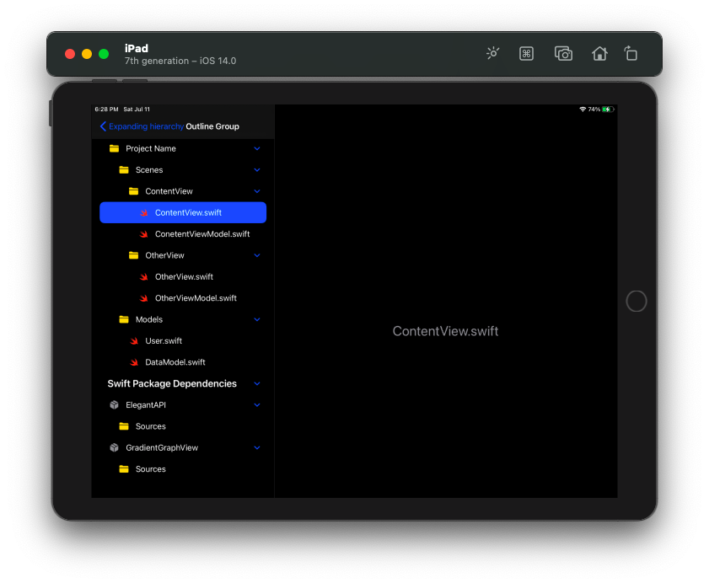Collapse the Scenes group chevron
This screenshot has height=588, width=709.
tap(256, 169)
